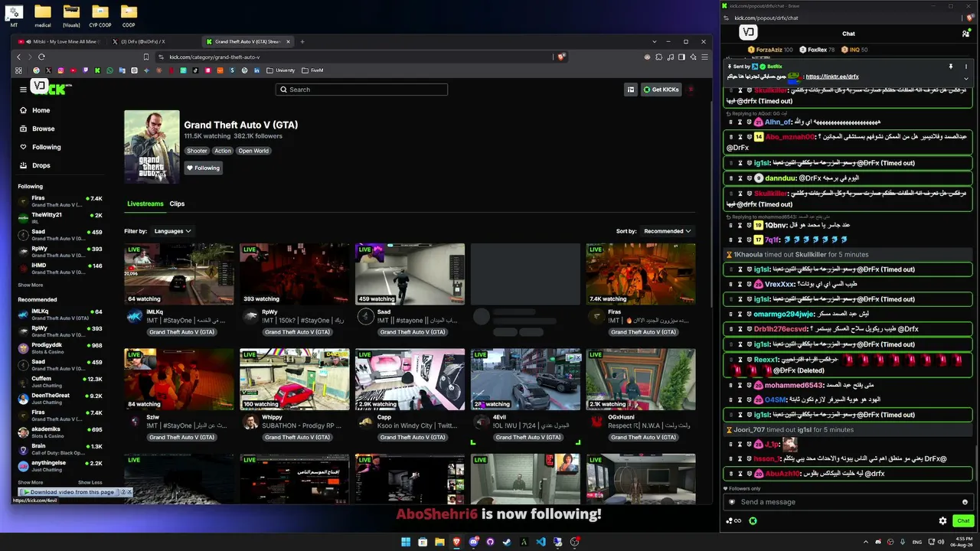Viewport: 980px width, 551px height.
Task: Close the Download video from this page bar
Action: 129,492
